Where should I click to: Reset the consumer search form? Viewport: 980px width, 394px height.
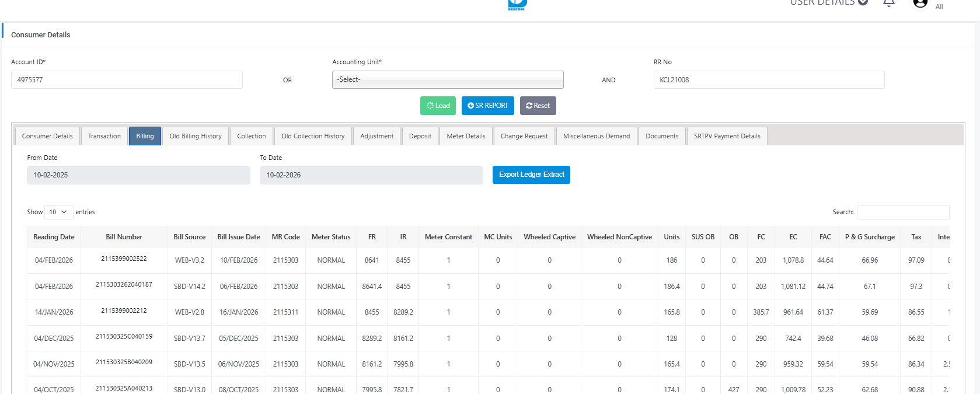(x=538, y=106)
